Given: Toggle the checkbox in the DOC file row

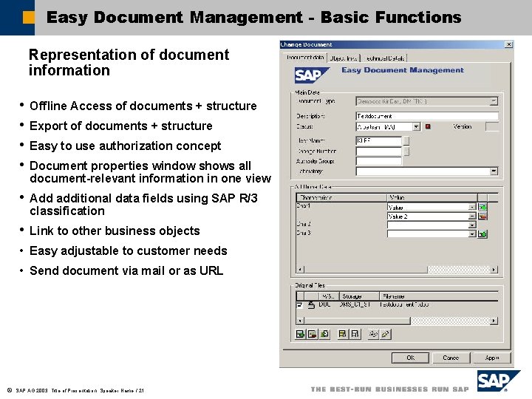Looking at the screenshot, I should click(299, 304).
